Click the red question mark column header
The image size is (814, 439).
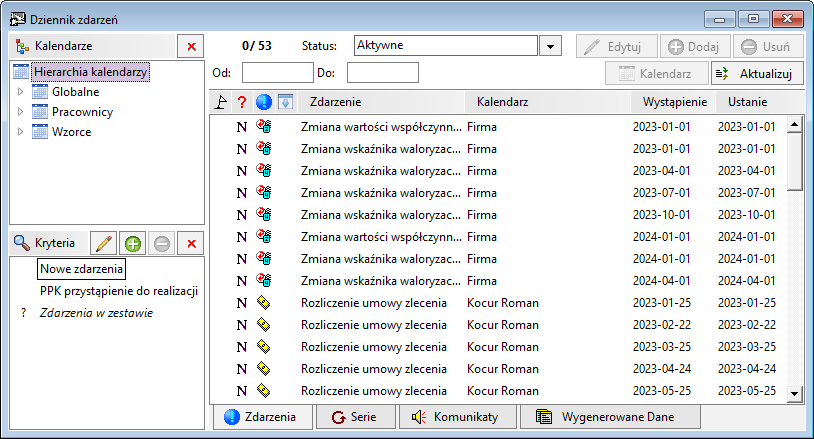[241, 102]
